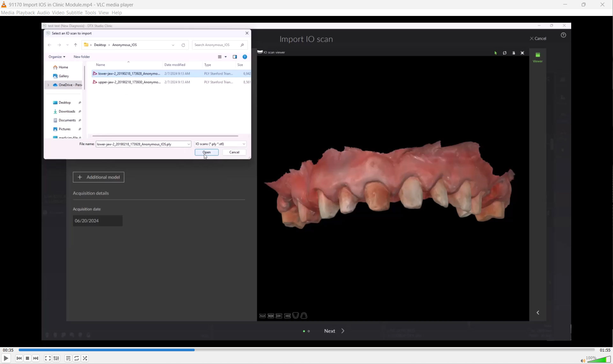613x364 pixels.
Task: Switch to second jaw clinical view icon
Action: 271,316
